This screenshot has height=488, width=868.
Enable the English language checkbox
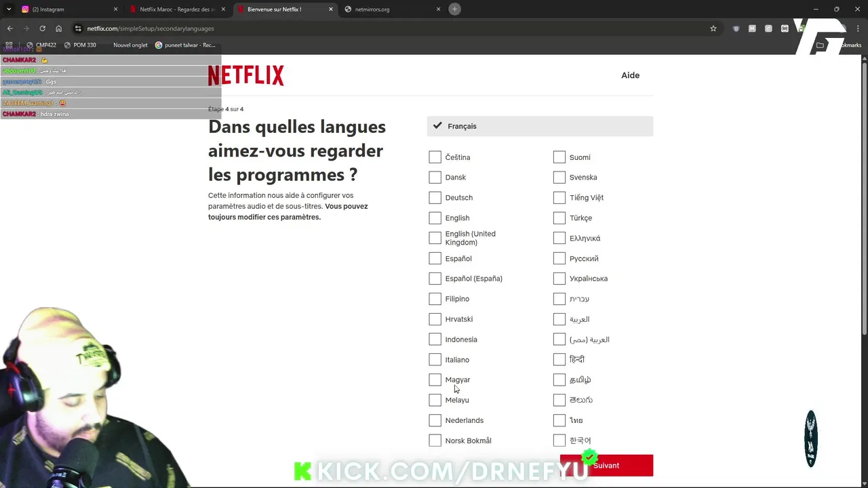point(435,218)
